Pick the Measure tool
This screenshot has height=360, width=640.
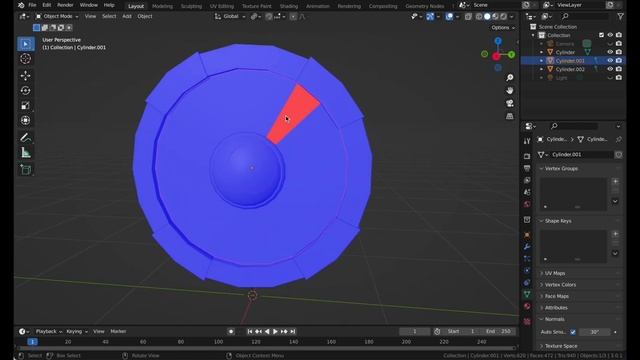coord(26,153)
